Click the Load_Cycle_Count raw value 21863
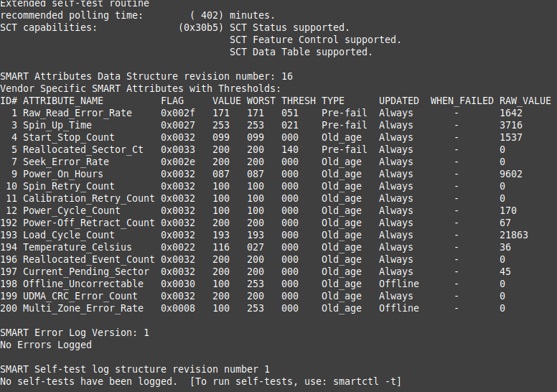Screen dimensions: 557x392 coord(514,235)
